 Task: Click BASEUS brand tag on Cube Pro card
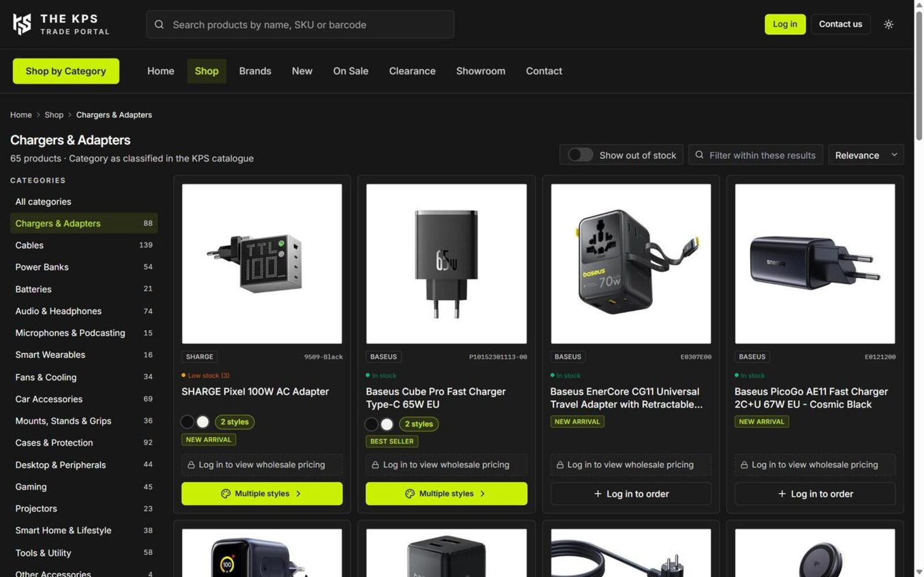coord(383,357)
